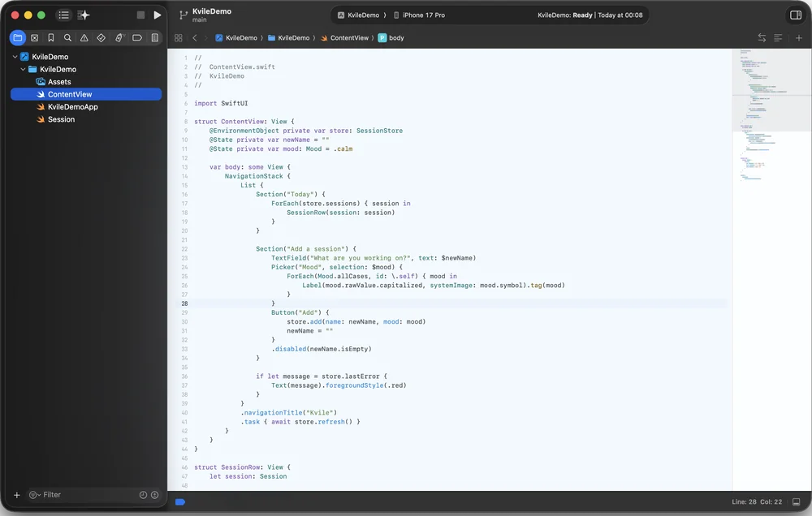Click the plus button below the navigator
Viewport: 812px width, 516px height.
(x=16, y=495)
